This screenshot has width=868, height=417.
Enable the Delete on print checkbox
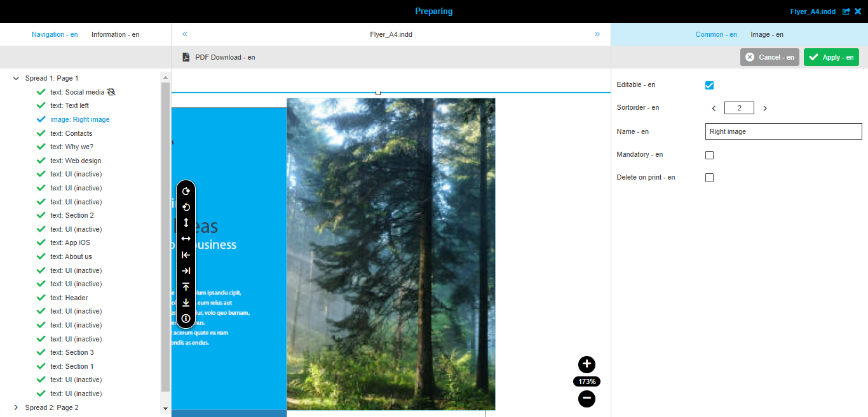[710, 178]
